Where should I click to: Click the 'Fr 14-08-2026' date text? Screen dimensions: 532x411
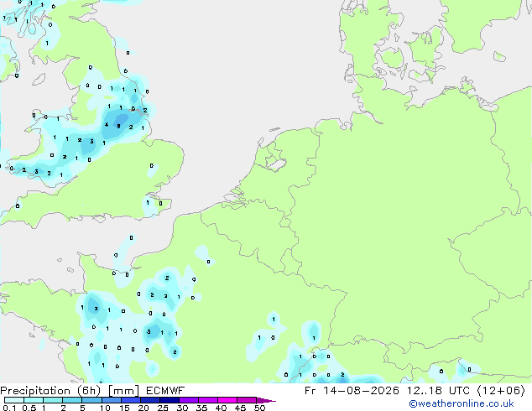pos(352,391)
